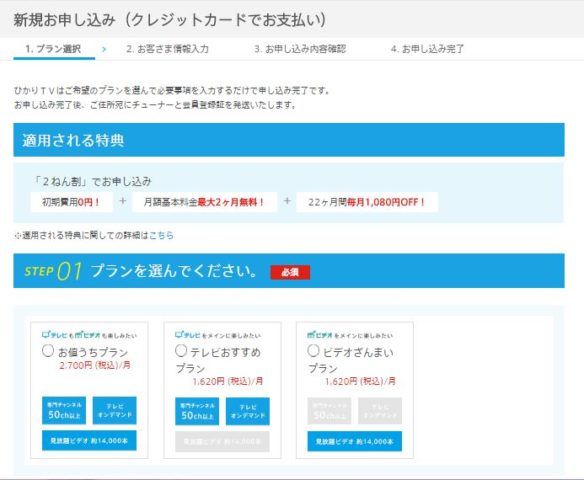Viewport: 584px width, 480px height.
Task: Click the 22ヶ月間毎月1,080円OFF！ benefit box
Action: [x=367, y=202]
